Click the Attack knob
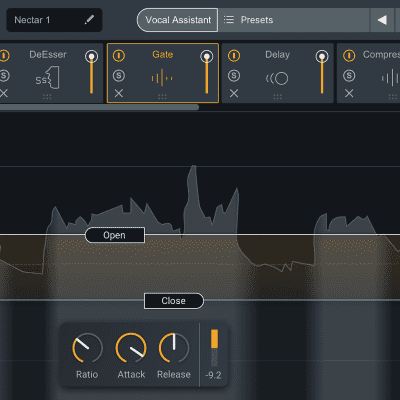Image resolution: width=400 pixels, height=400 pixels. 131,348
